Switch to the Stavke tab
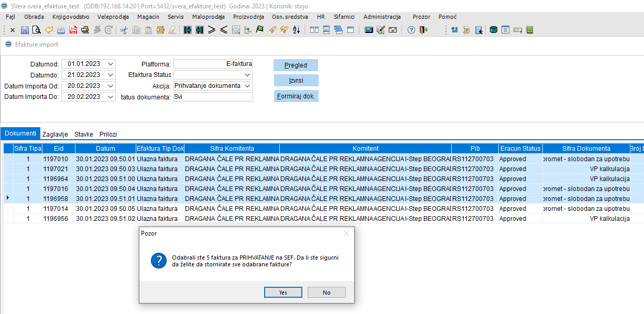644x314 pixels. click(83, 134)
